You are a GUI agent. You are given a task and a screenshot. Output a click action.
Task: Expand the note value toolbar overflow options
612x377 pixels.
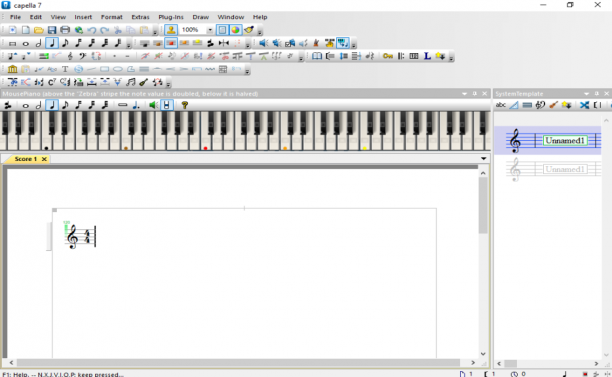[x=129, y=44]
